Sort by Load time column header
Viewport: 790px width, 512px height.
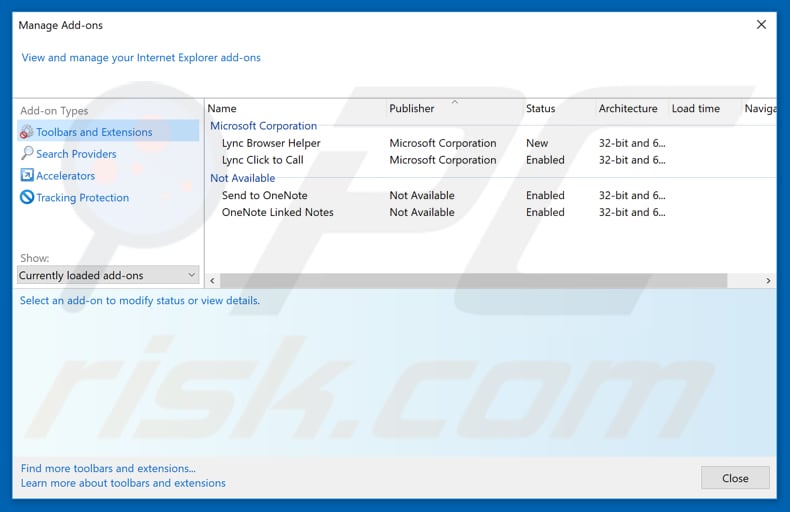696,108
